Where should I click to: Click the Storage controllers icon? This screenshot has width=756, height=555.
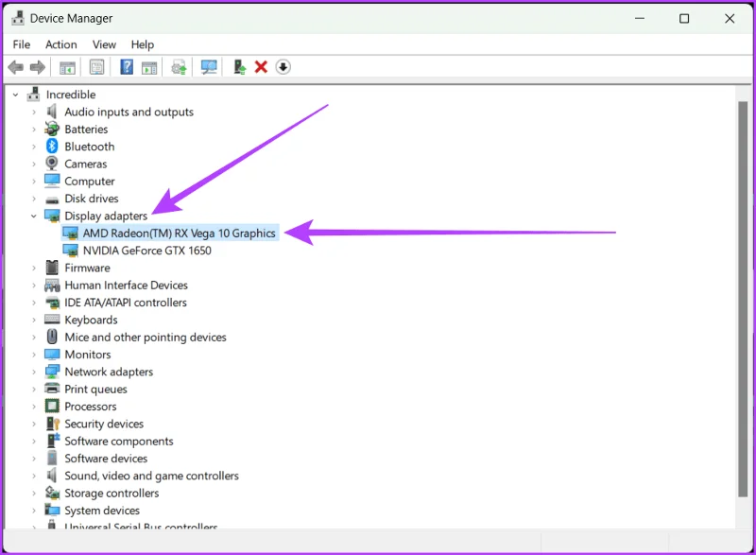52,493
